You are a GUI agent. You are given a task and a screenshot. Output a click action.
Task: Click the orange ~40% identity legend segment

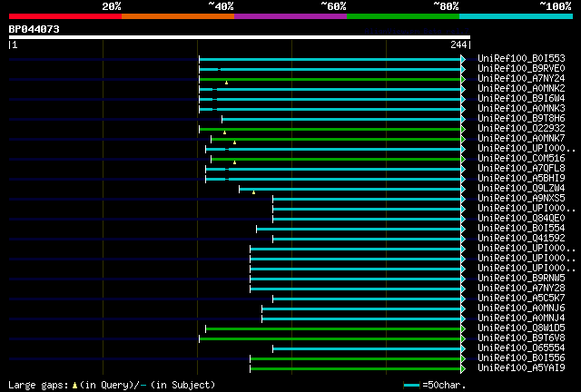(x=178, y=16)
